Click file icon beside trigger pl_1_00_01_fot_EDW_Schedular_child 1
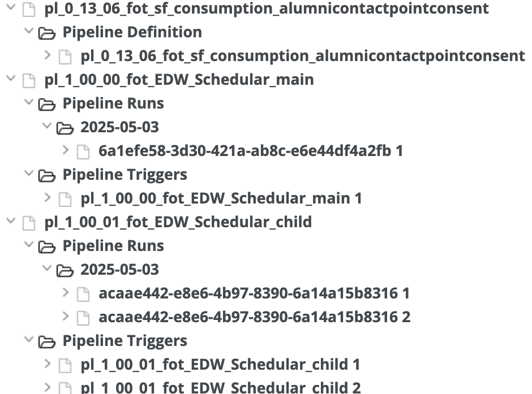 tap(65, 365)
